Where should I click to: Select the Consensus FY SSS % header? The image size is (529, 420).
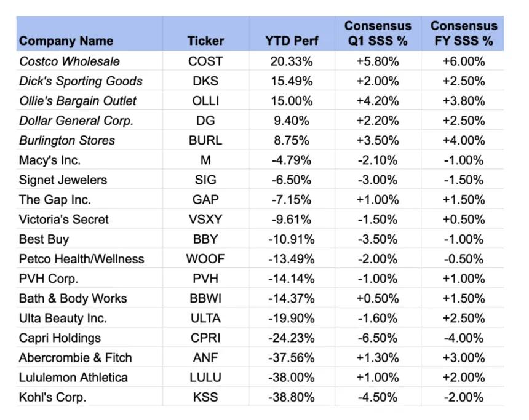[x=463, y=34]
